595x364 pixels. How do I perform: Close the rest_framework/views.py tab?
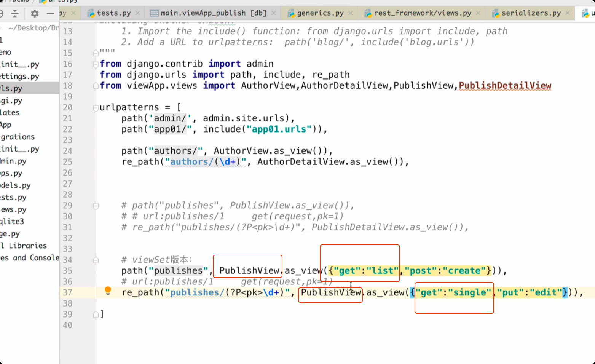tap(478, 13)
